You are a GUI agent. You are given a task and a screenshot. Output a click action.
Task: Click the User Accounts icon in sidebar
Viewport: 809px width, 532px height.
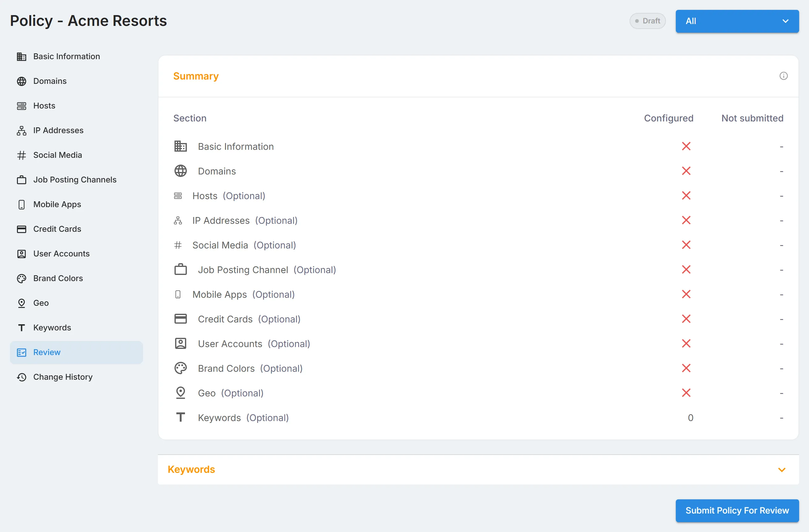point(21,254)
